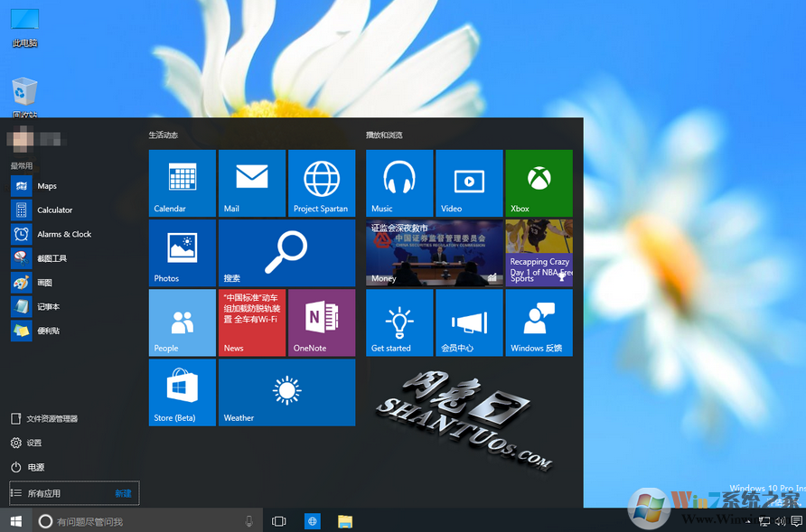The image size is (806, 532).
Task: Open the Mail tile
Action: click(252, 183)
